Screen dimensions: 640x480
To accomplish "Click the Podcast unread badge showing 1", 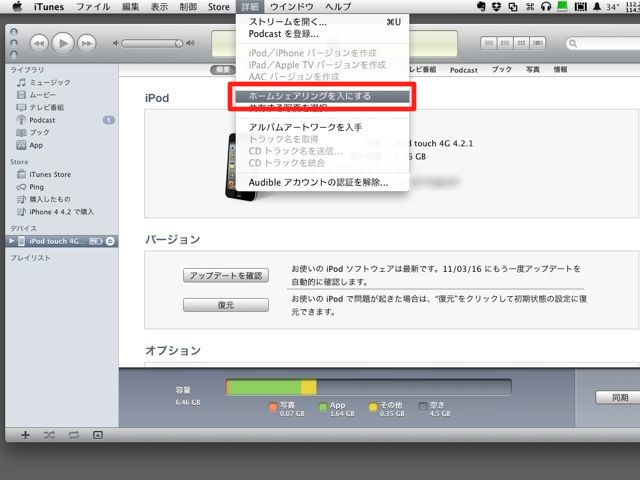I will pyautogui.click(x=109, y=120).
